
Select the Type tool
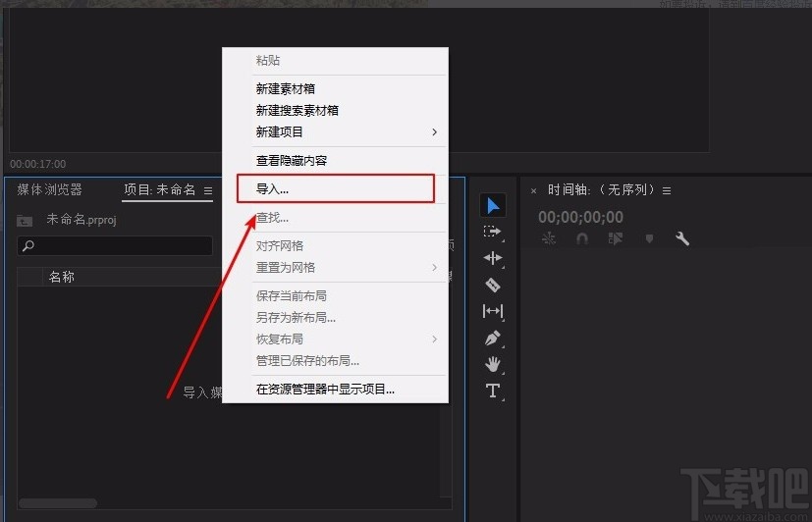pos(493,391)
